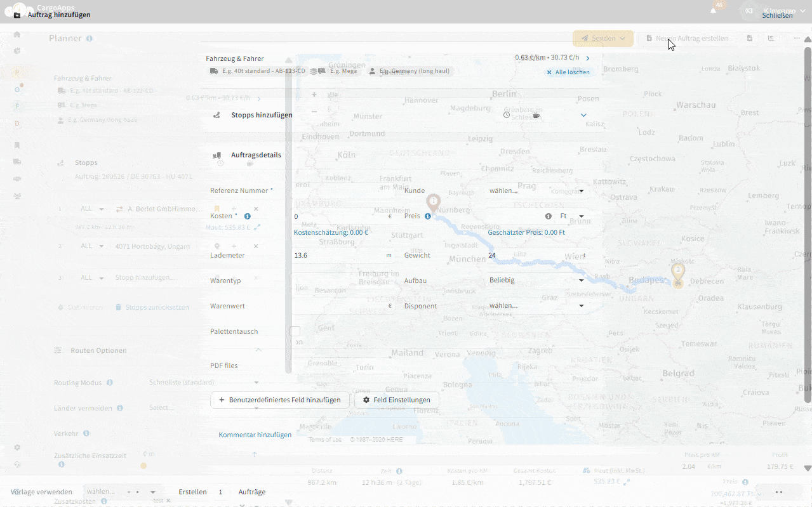Open Feld Einstellungen button

(397, 400)
